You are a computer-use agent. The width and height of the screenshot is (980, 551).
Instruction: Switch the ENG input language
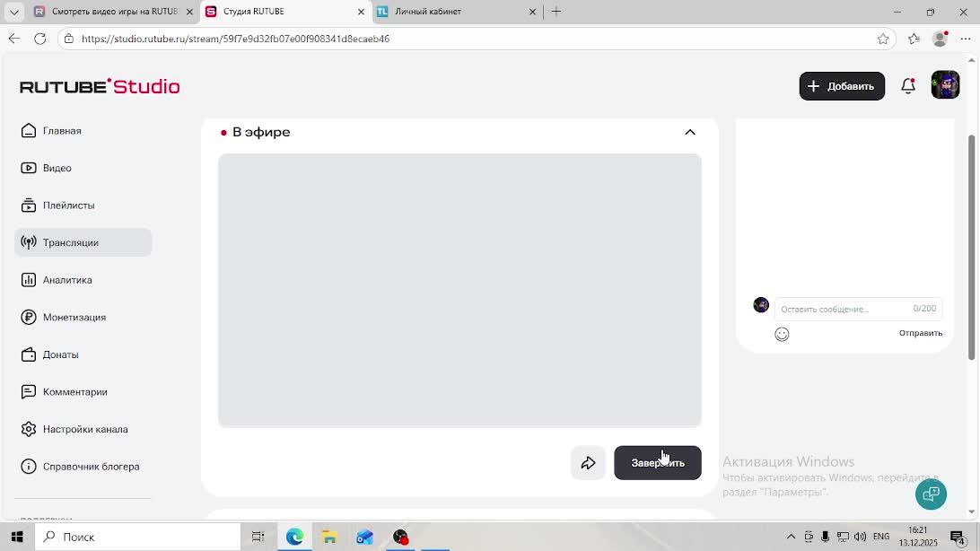click(881, 537)
